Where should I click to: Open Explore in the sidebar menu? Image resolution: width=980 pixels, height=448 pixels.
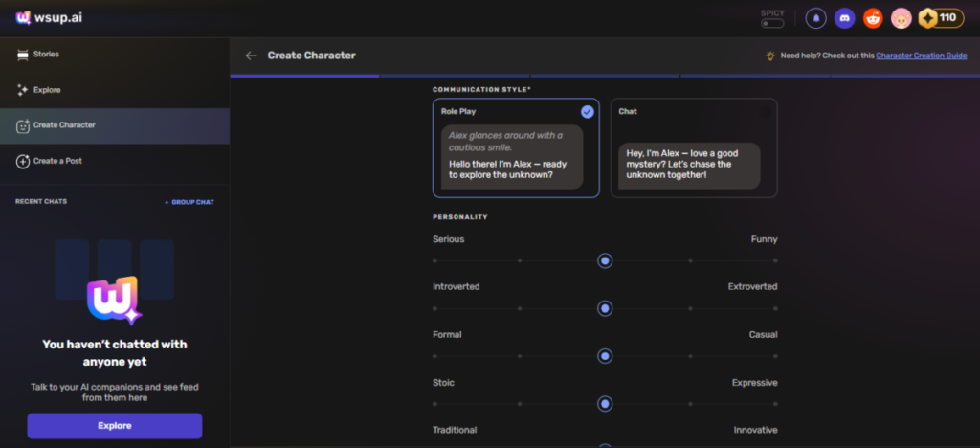(46, 90)
